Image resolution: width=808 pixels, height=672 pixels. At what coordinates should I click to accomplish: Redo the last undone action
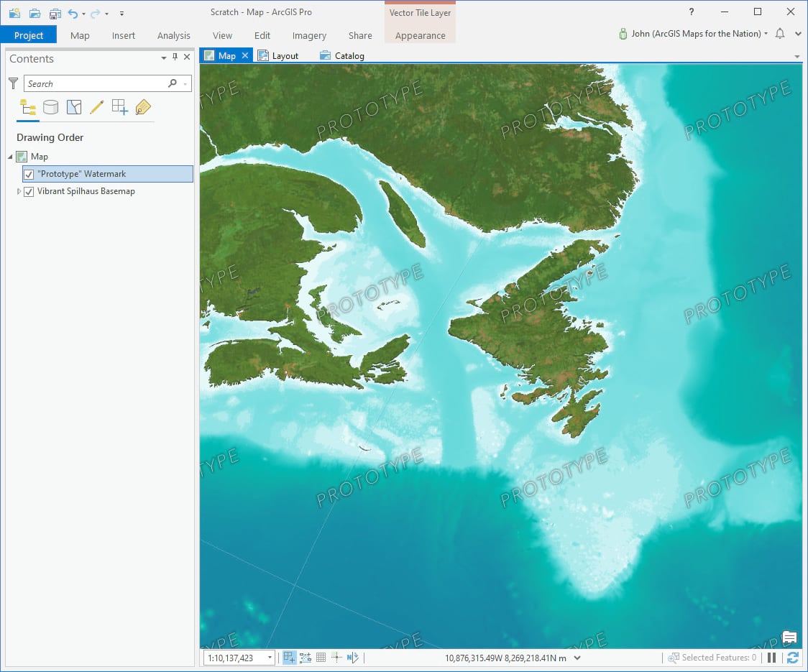click(96, 14)
